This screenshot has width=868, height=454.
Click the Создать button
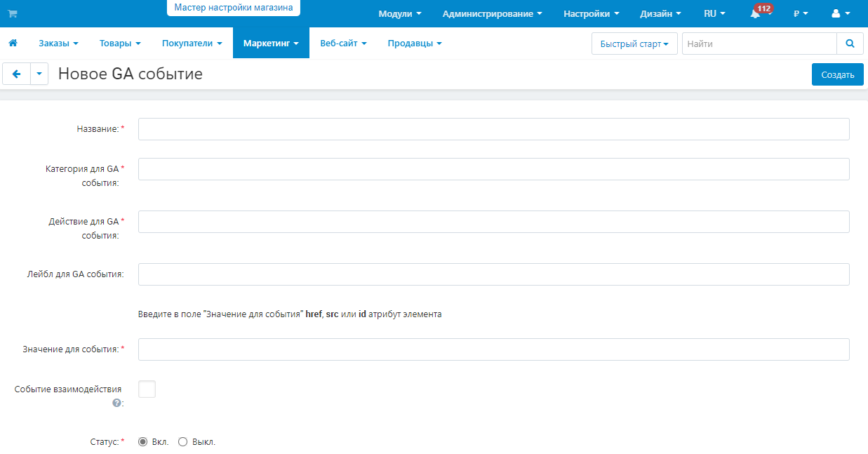[x=838, y=74]
